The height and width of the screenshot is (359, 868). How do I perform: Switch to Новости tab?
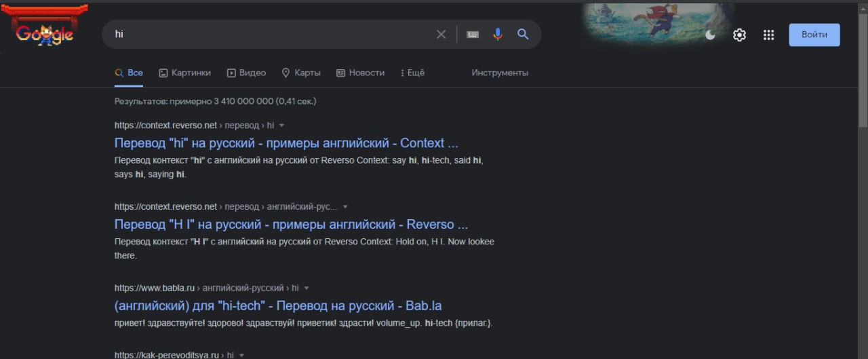360,73
